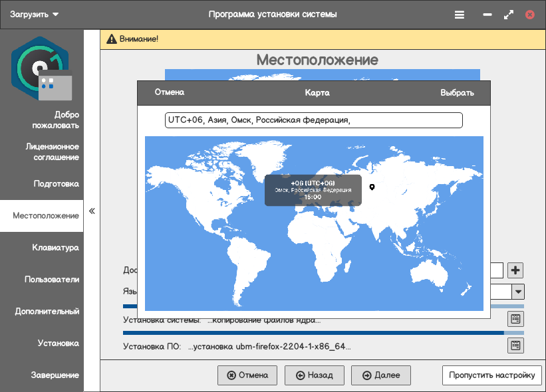This screenshot has width=546, height=392.
Task: Click the plus button to add entry
Action: (515, 270)
